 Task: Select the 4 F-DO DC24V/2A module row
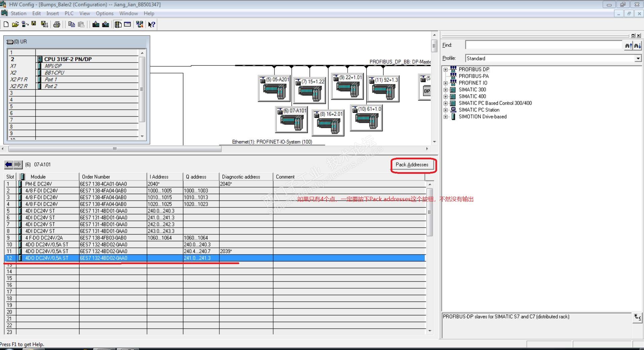coord(215,238)
